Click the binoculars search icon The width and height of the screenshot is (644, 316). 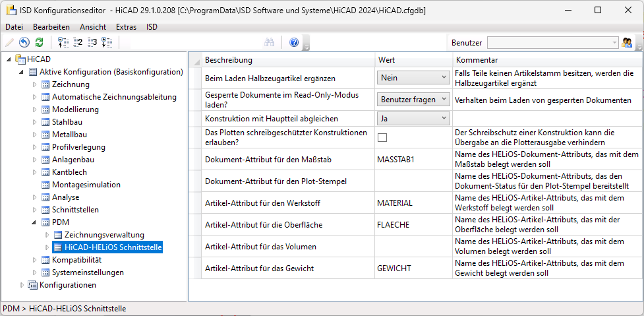269,42
